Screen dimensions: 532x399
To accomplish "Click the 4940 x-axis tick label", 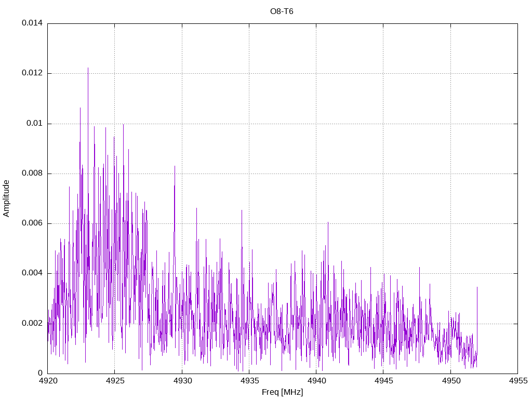I will pyautogui.click(x=316, y=381).
